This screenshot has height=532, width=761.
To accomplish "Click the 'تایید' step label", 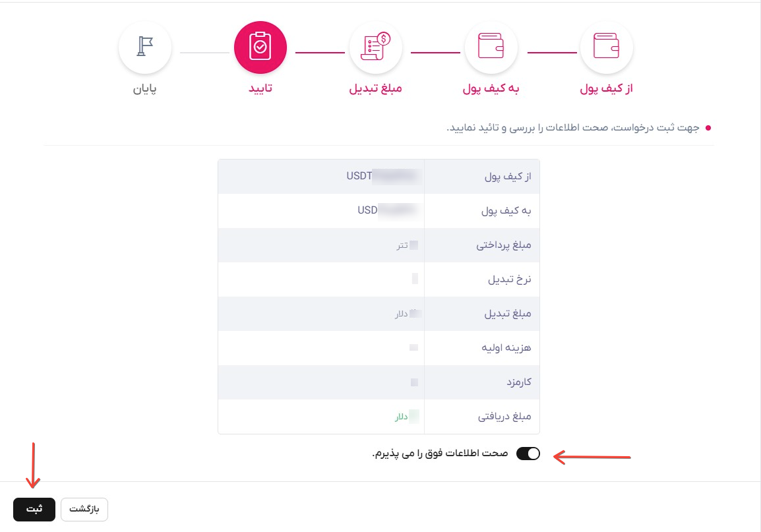I will click(260, 89).
